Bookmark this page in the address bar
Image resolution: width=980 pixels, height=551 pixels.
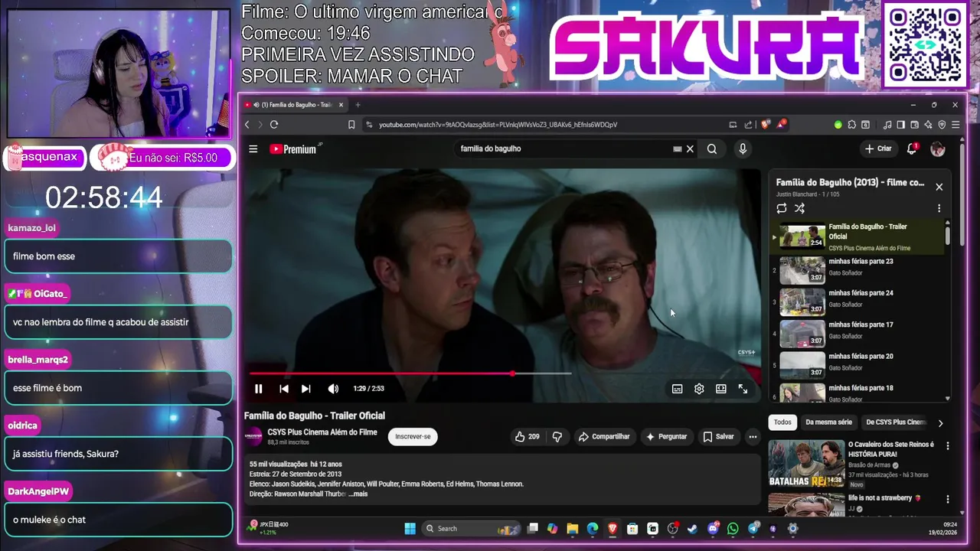point(351,125)
